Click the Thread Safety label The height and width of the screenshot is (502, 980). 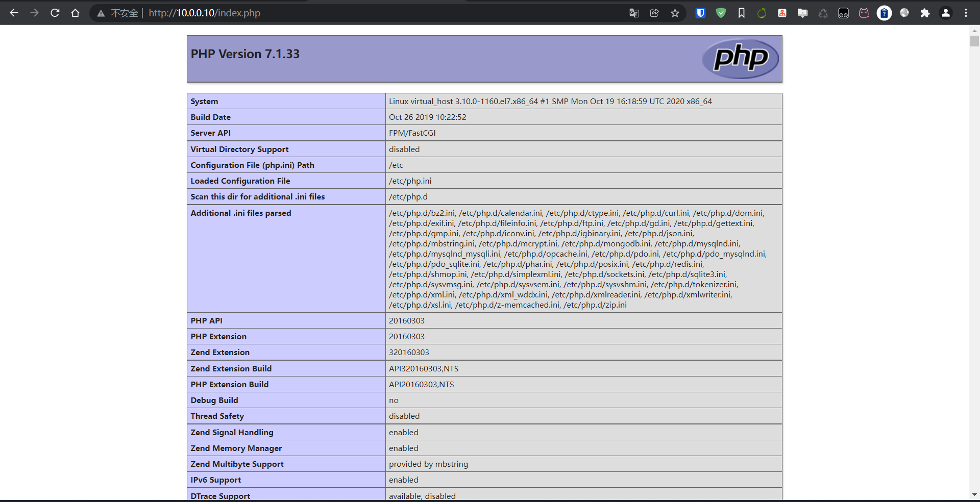[x=217, y=416]
